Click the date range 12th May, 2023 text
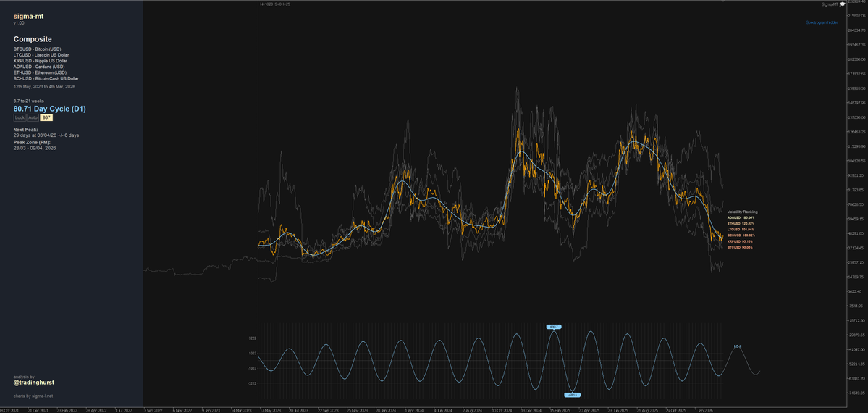The width and height of the screenshot is (868, 413). (44, 87)
